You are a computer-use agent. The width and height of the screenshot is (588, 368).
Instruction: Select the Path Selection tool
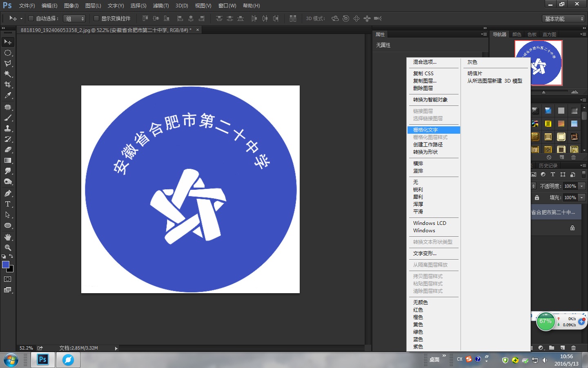[x=8, y=215]
